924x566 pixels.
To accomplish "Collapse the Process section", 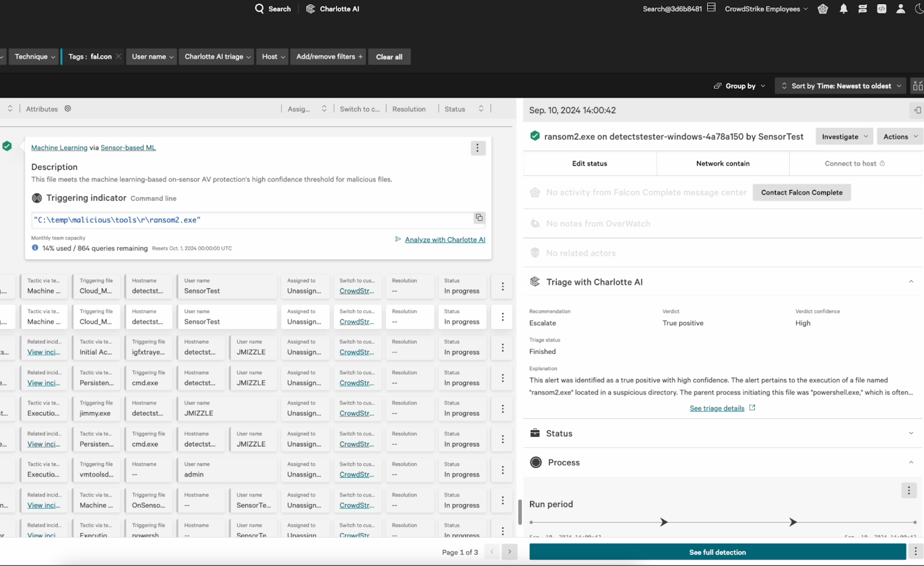I will pos(911,463).
